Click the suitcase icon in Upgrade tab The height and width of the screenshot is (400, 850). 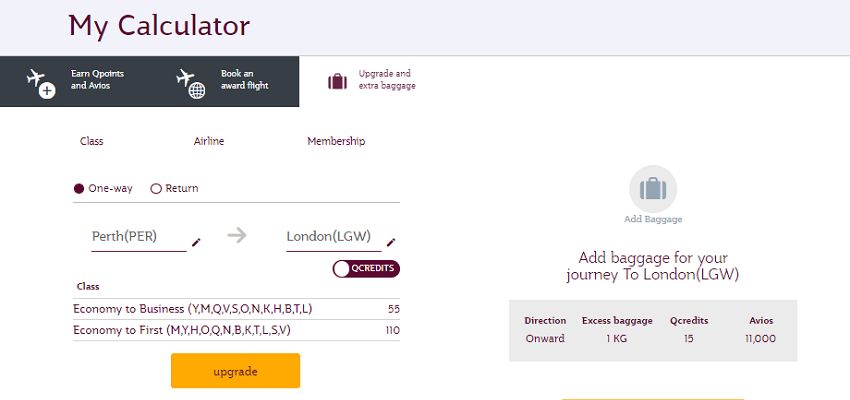[x=337, y=82]
